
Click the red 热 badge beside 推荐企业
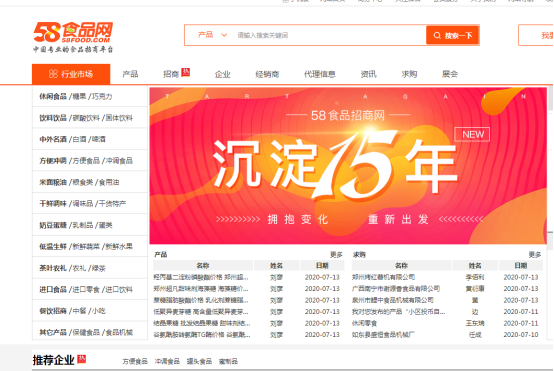point(82,359)
